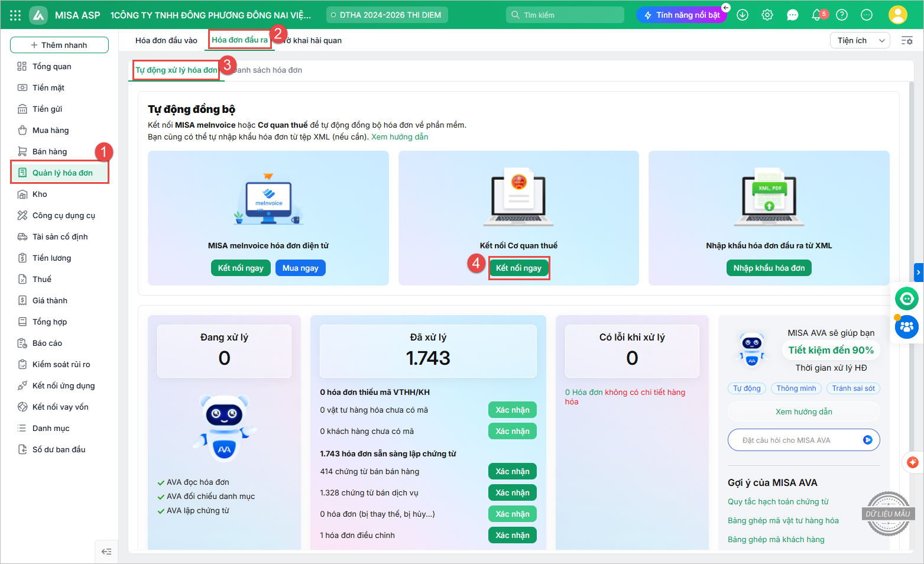The height and width of the screenshot is (564, 924).
Task: Click the Mua ngay button
Action: click(300, 268)
